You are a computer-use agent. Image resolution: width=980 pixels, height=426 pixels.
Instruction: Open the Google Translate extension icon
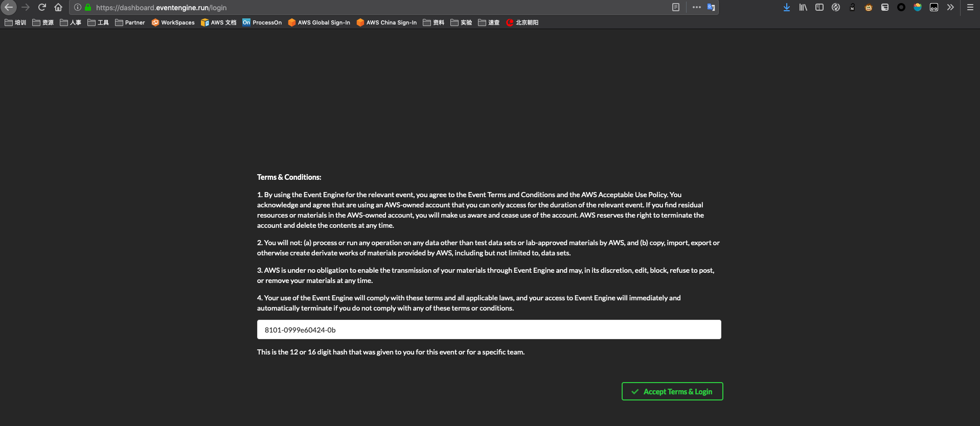click(x=711, y=7)
